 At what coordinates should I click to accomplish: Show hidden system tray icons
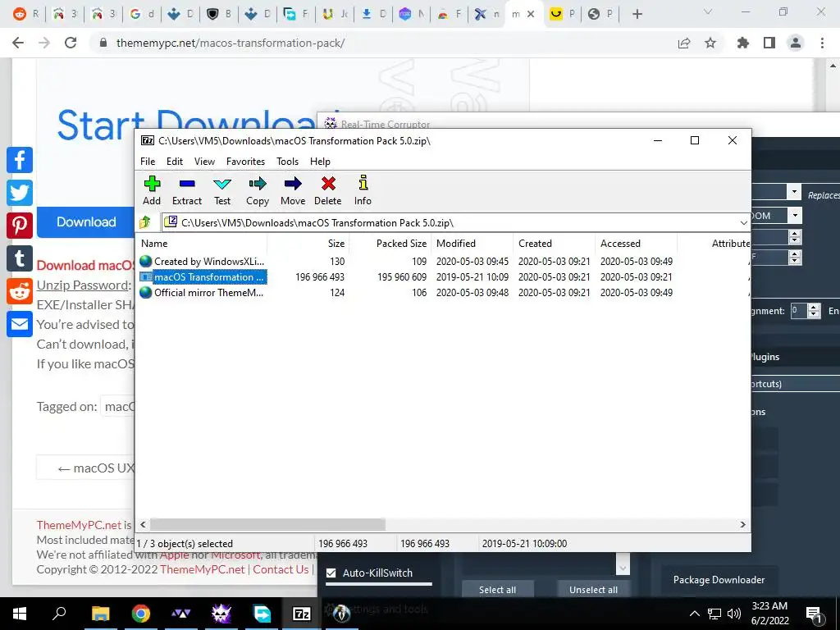(x=694, y=614)
